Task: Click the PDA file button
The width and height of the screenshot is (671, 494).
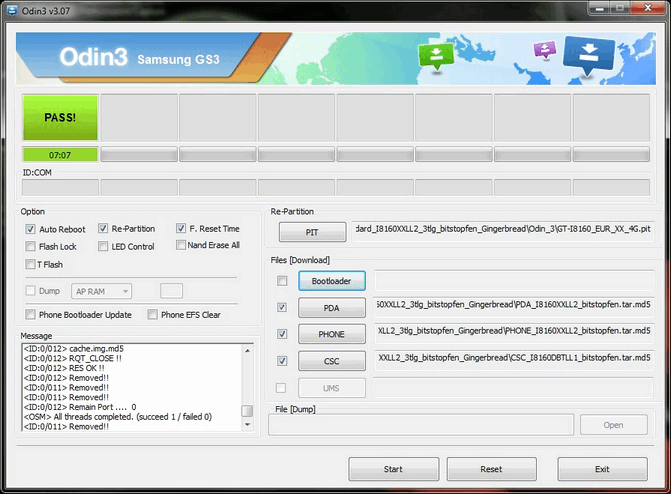Action: click(332, 308)
